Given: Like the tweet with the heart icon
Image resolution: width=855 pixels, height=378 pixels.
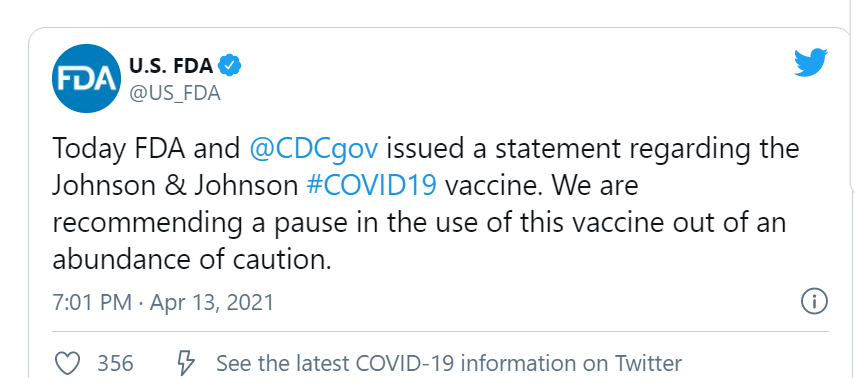Looking at the screenshot, I should tap(68, 363).
